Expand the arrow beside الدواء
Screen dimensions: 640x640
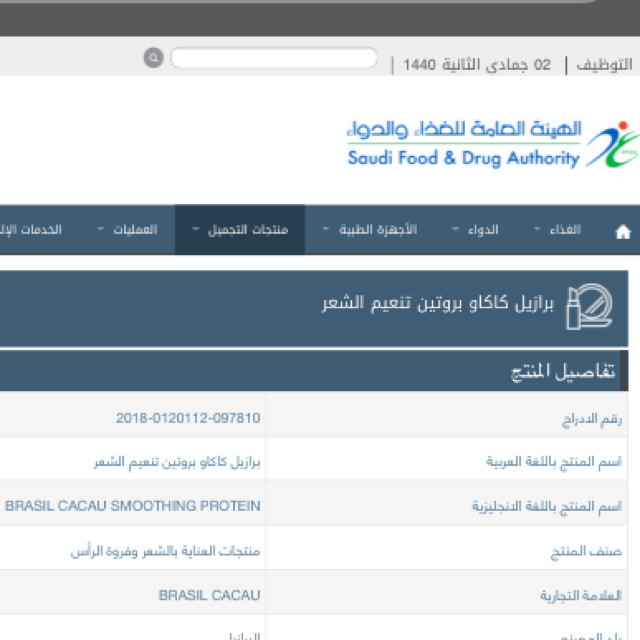click(x=455, y=229)
